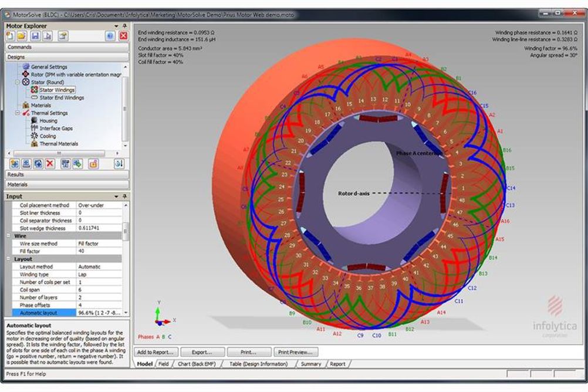Click the Phase offsets value 4
The width and height of the screenshot is (588, 392).
tap(99, 305)
